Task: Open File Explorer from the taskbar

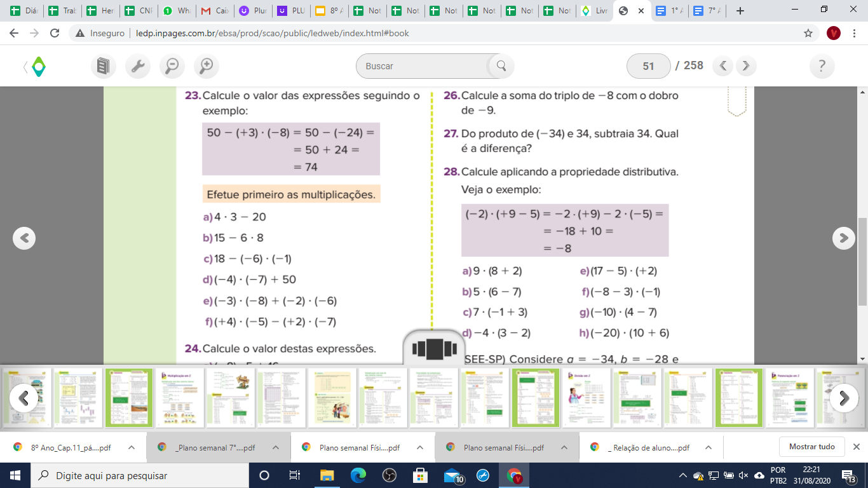Action: tap(327, 475)
